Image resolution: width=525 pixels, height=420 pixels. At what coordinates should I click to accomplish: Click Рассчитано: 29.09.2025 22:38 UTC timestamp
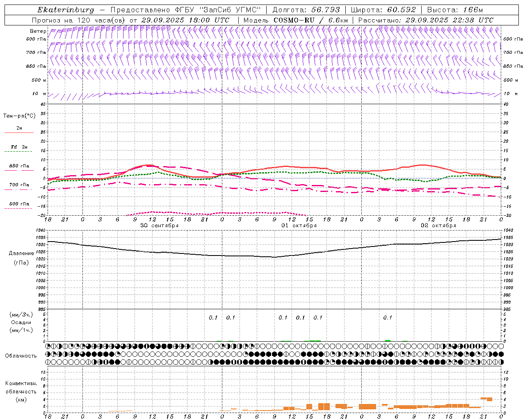[426, 20]
